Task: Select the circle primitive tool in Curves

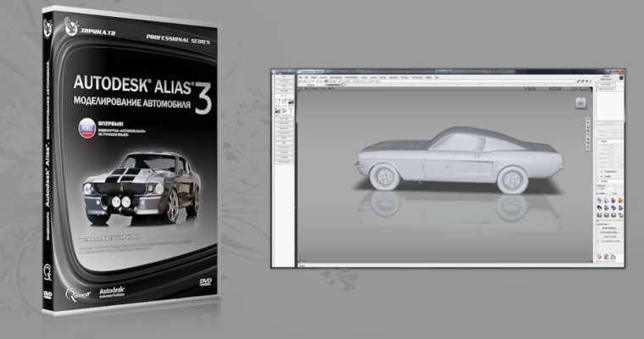Action: coord(278,102)
